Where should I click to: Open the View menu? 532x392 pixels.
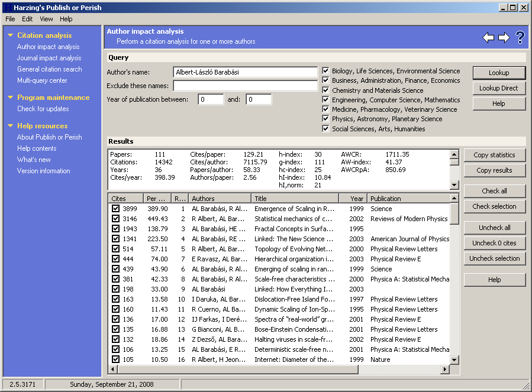point(46,19)
